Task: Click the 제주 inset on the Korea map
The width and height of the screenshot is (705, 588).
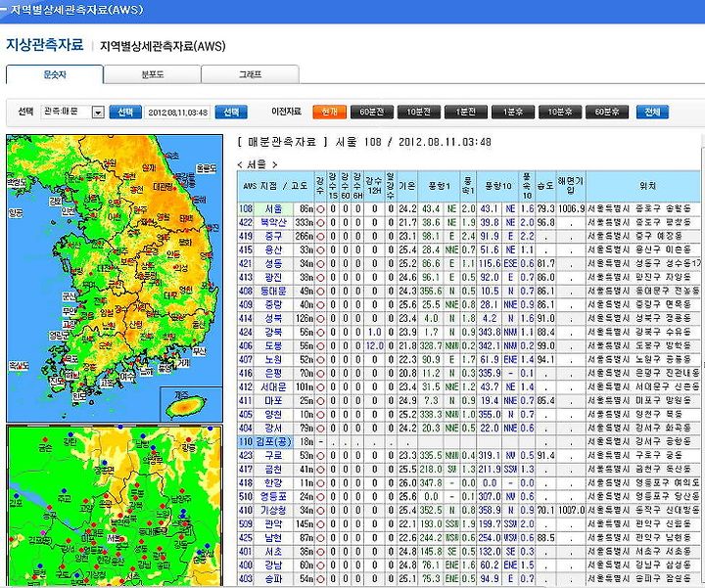Action: (191, 404)
